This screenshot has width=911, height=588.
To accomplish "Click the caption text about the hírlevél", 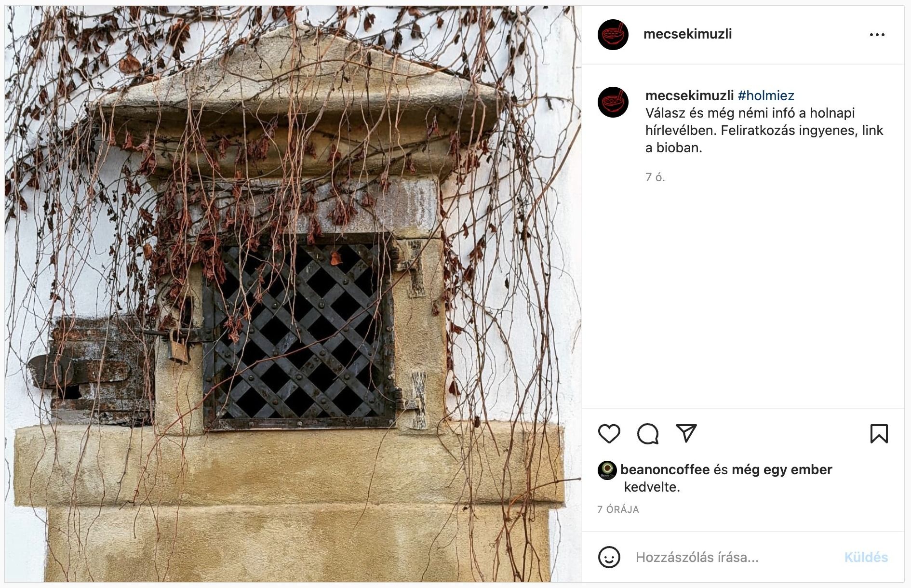I will [764, 130].
